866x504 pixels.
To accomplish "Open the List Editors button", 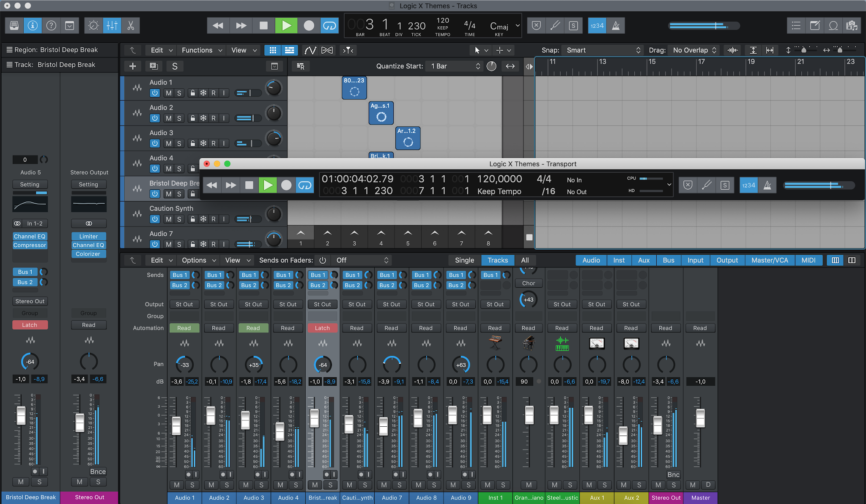I will (x=796, y=26).
